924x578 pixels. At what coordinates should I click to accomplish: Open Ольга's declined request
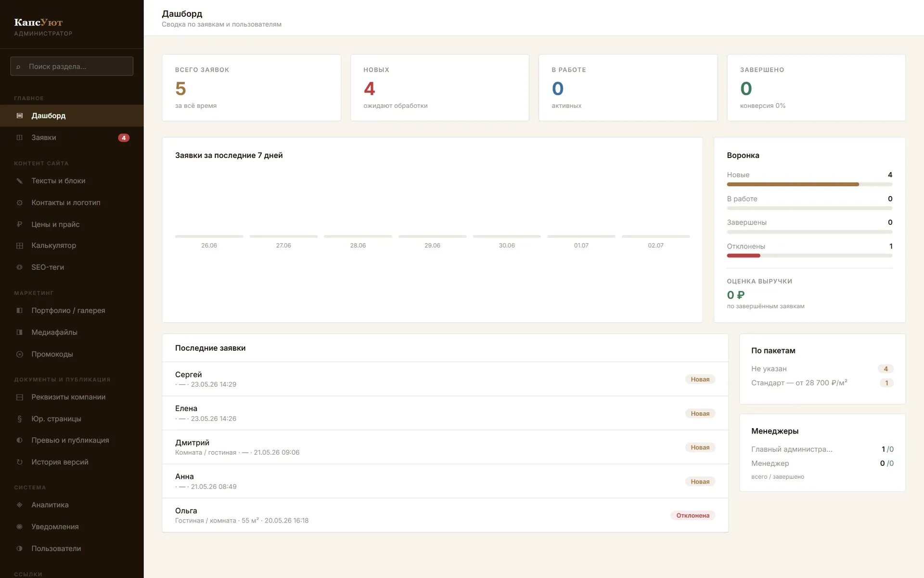click(445, 515)
